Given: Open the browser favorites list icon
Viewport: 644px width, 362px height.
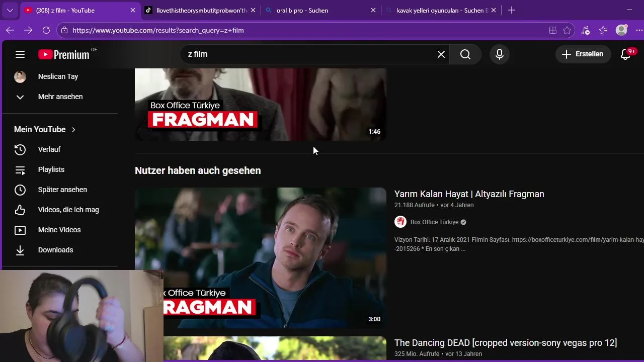Looking at the screenshot, I should (x=603, y=30).
